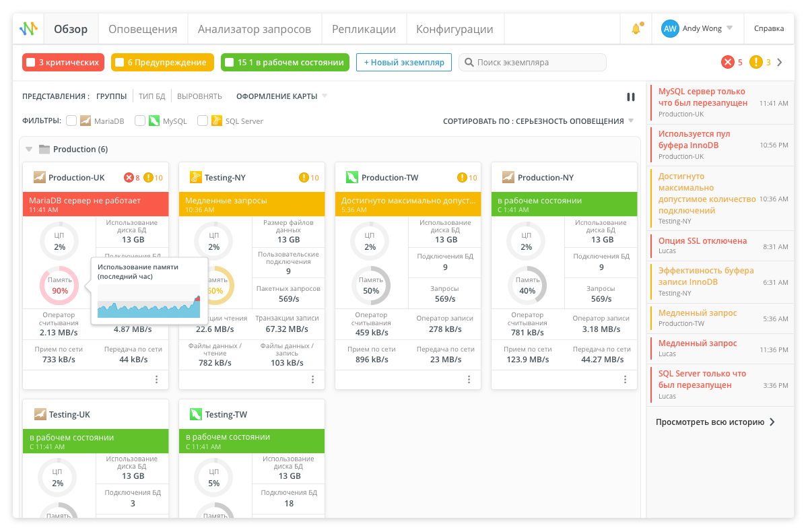Open Production-TW card options menu
The image size is (808, 532).
click(x=469, y=380)
